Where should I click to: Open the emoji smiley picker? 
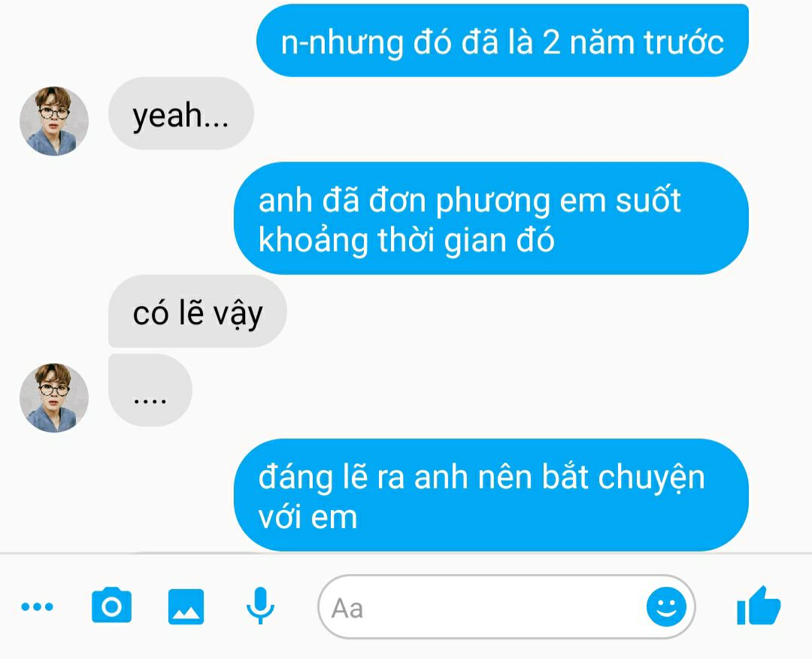point(666,606)
